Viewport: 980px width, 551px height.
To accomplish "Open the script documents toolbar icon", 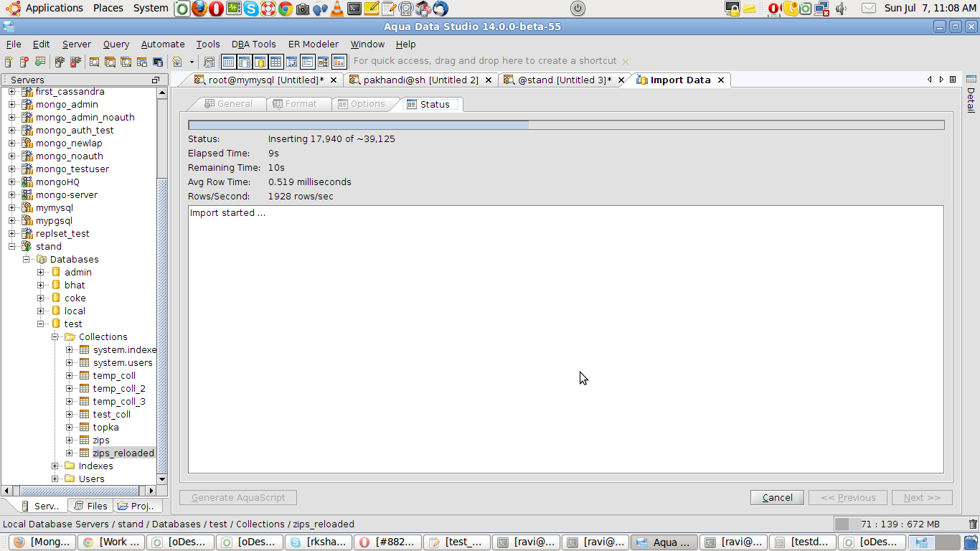I will 176,62.
